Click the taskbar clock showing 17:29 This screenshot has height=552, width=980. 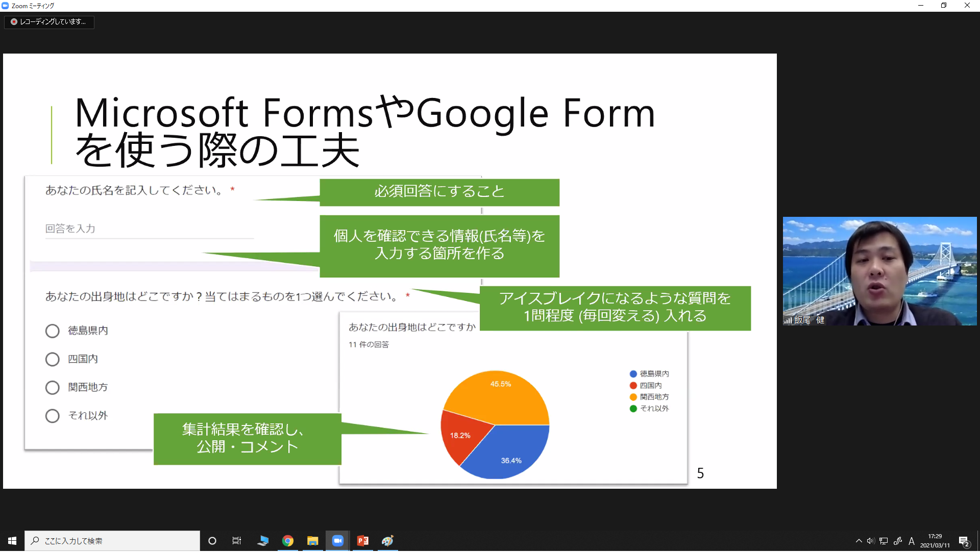tap(935, 537)
